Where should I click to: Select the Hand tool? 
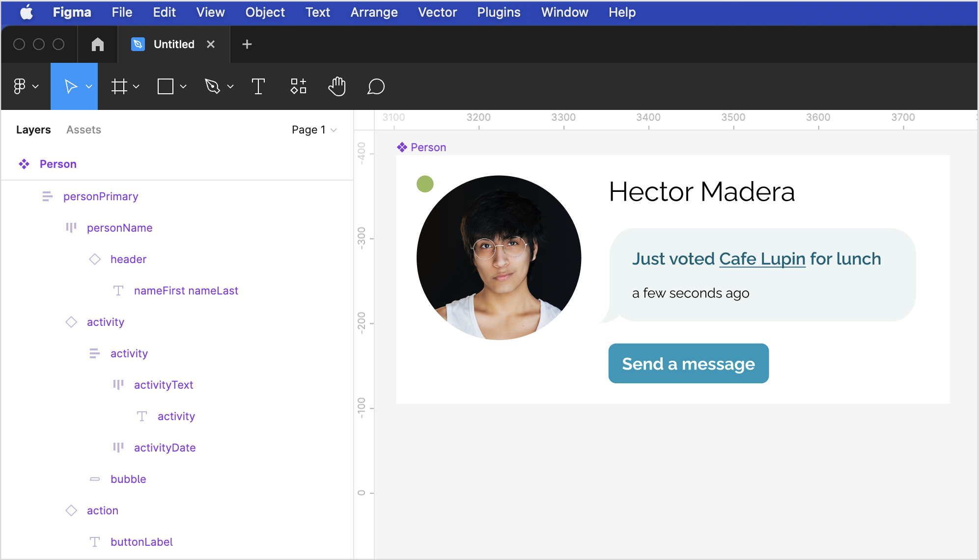(336, 86)
